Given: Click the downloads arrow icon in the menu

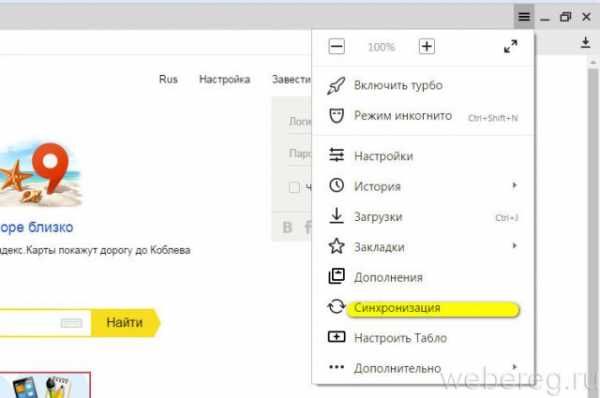Looking at the screenshot, I should coord(337,215).
